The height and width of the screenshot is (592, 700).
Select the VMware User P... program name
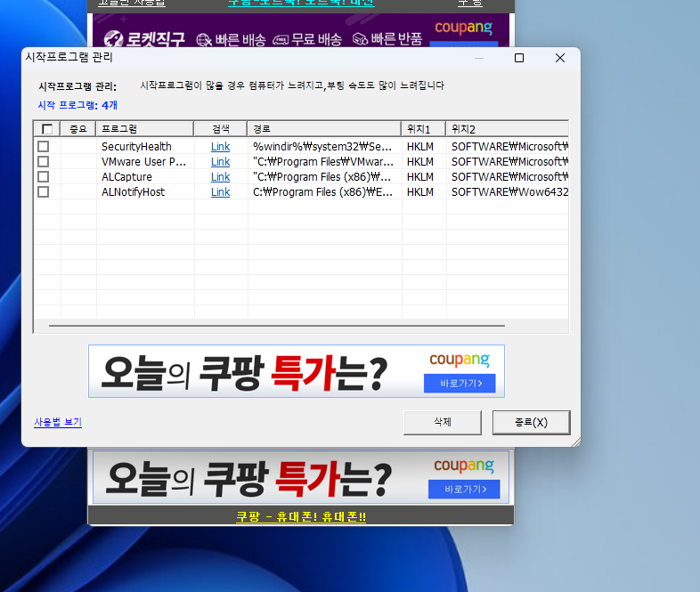coord(143,161)
